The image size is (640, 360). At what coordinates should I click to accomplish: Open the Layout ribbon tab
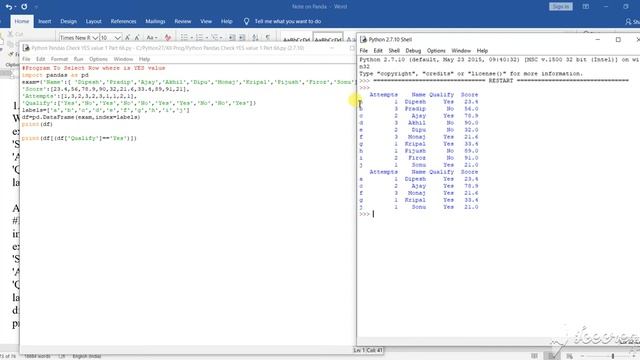93,21
